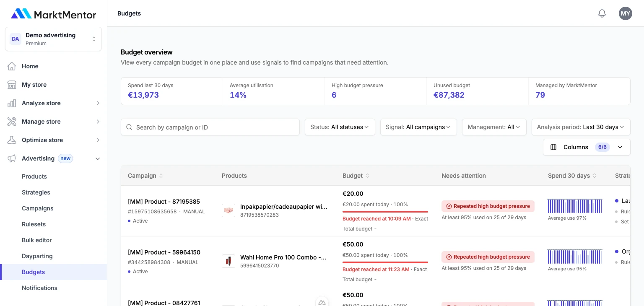Open the MY user avatar menu

(x=626, y=13)
